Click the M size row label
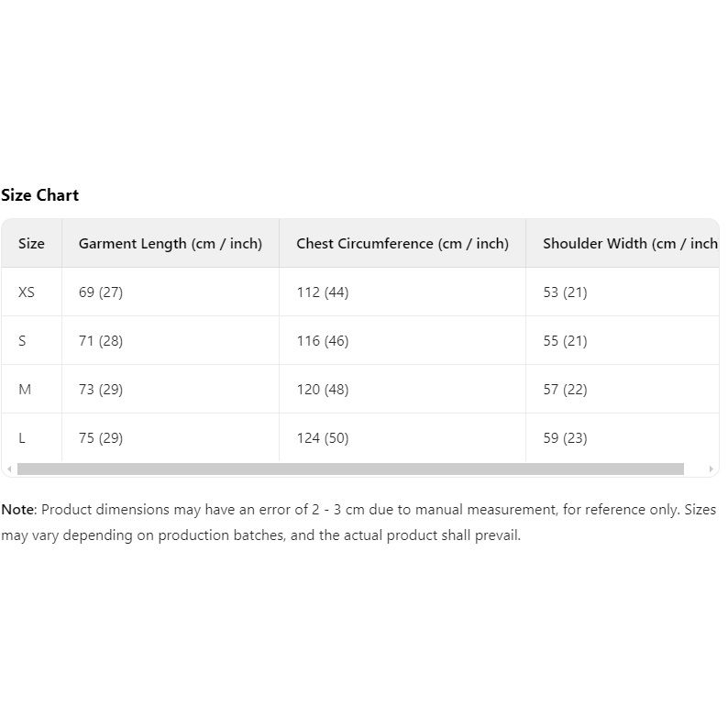Viewport: 728px width, 728px height. [25, 390]
